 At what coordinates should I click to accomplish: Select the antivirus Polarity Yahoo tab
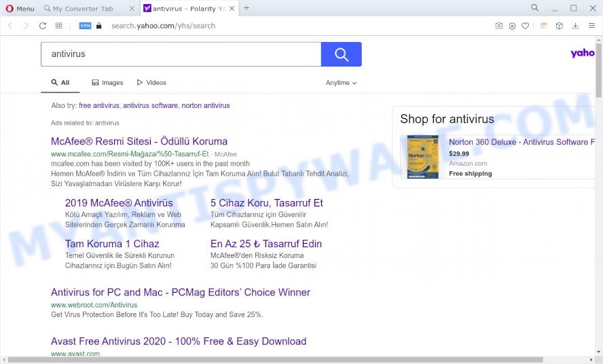[x=189, y=8]
